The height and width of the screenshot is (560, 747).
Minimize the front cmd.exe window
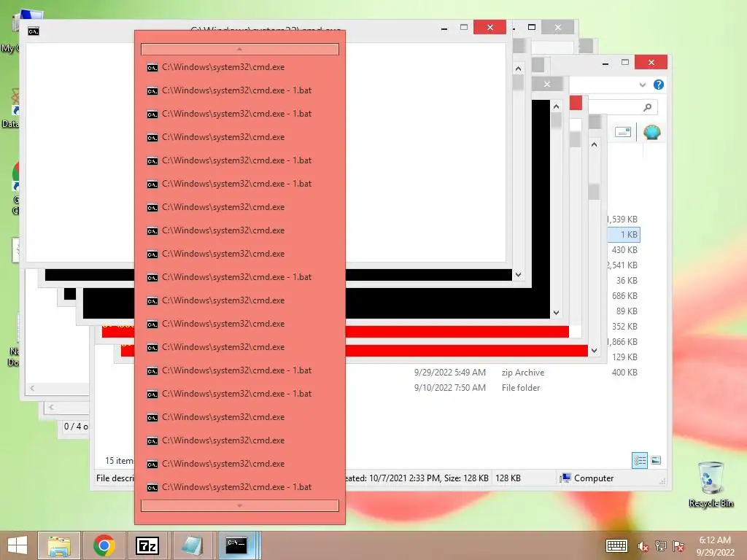(444, 28)
